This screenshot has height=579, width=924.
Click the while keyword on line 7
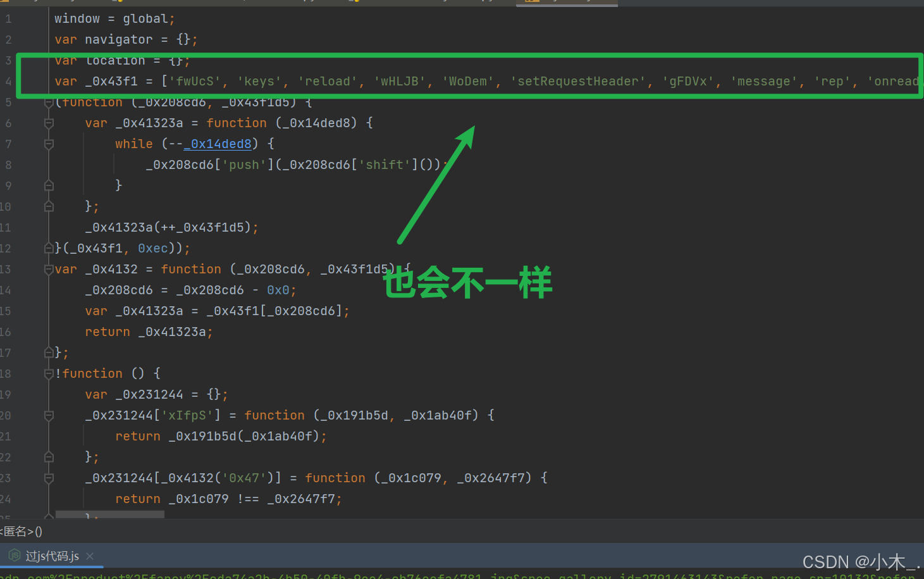click(134, 144)
